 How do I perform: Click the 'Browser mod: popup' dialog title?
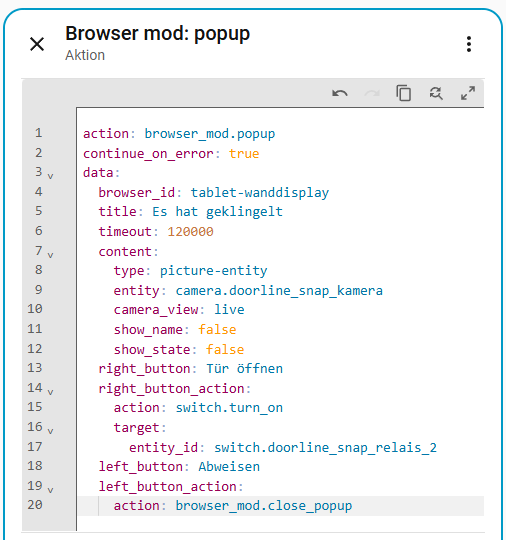click(x=157, y=34)
